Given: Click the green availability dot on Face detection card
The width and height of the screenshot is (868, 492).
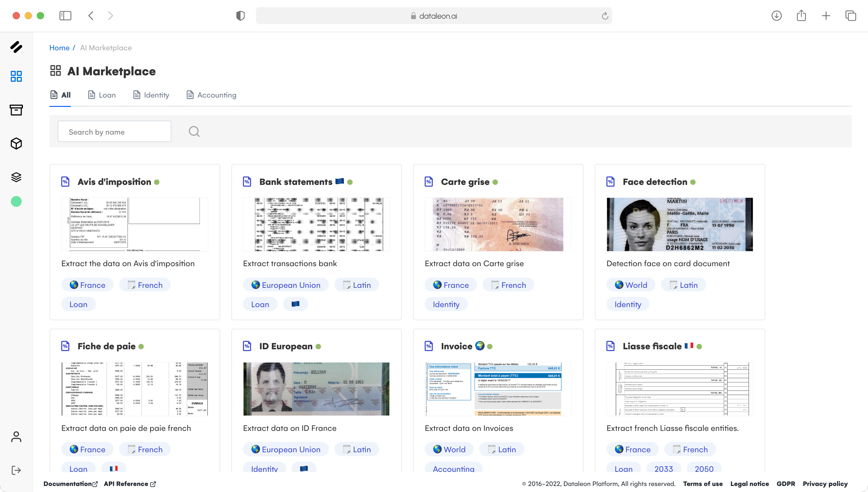Looking at the screenshot, I should 693,182.
